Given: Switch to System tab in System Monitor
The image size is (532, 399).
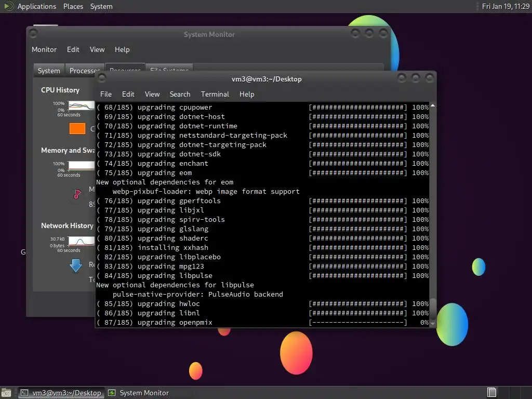Looking at the screenshot, I should (x=49, y=71).
